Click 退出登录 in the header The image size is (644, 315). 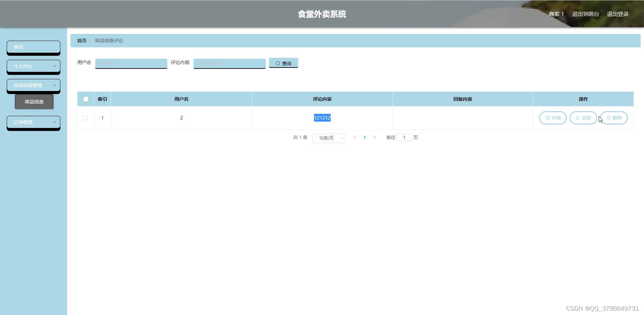(618, 14)
